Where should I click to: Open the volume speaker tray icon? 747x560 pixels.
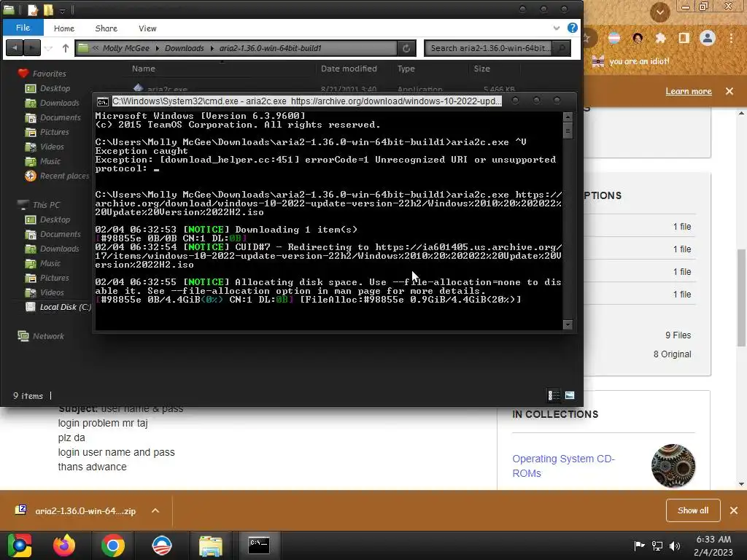click(x=675, y=545)
